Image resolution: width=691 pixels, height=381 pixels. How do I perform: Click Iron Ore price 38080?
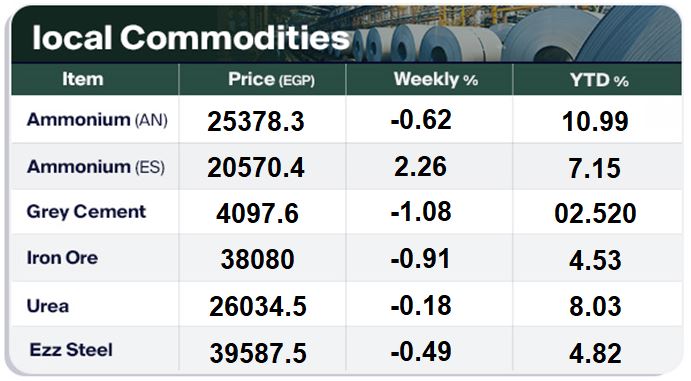[x=257, y=259]
